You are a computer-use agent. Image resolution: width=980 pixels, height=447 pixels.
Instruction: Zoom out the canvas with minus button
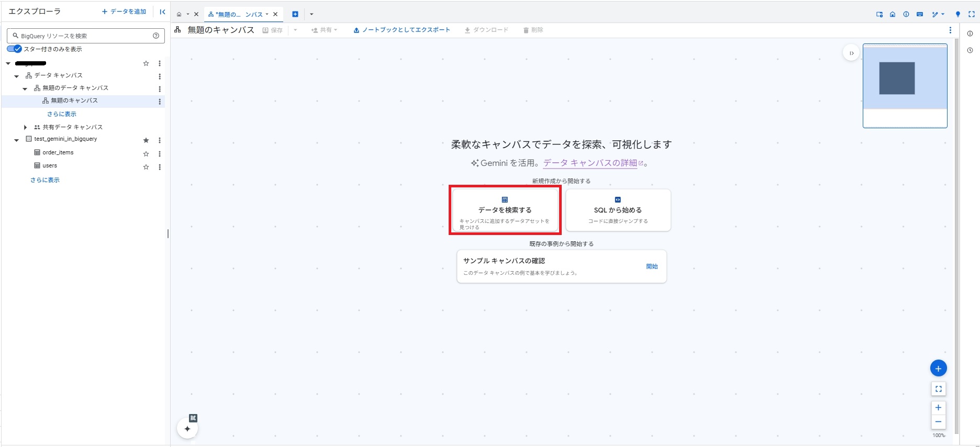click(938, 422)
